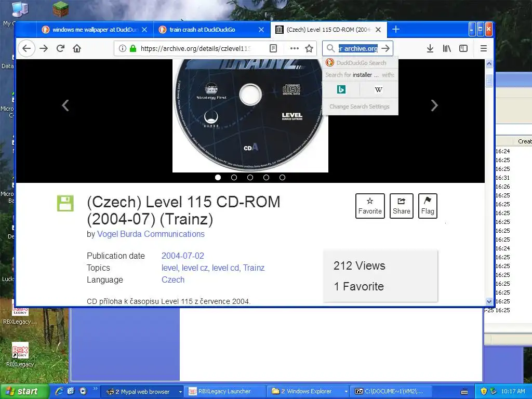The image size is (532, 399).
Task: Reload the current page
Action: tap(60, 48)
